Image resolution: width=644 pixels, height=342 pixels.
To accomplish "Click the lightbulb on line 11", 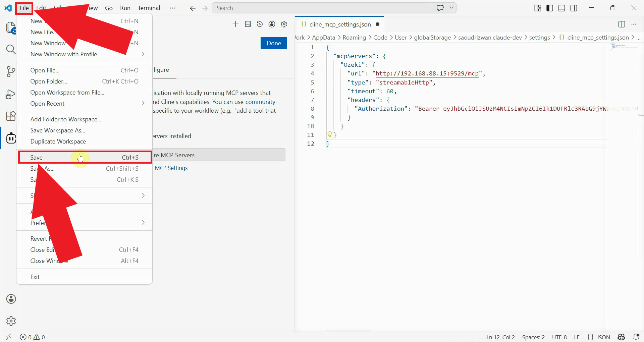I will 329,134.
